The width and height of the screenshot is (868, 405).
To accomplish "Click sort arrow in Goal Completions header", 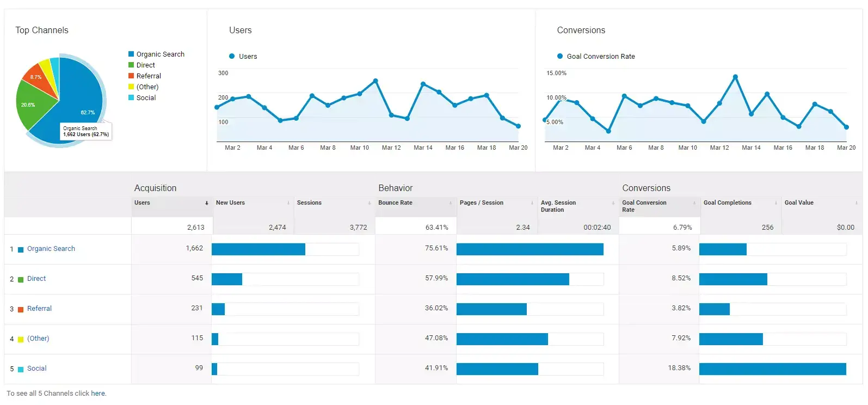I will (776, 203).
